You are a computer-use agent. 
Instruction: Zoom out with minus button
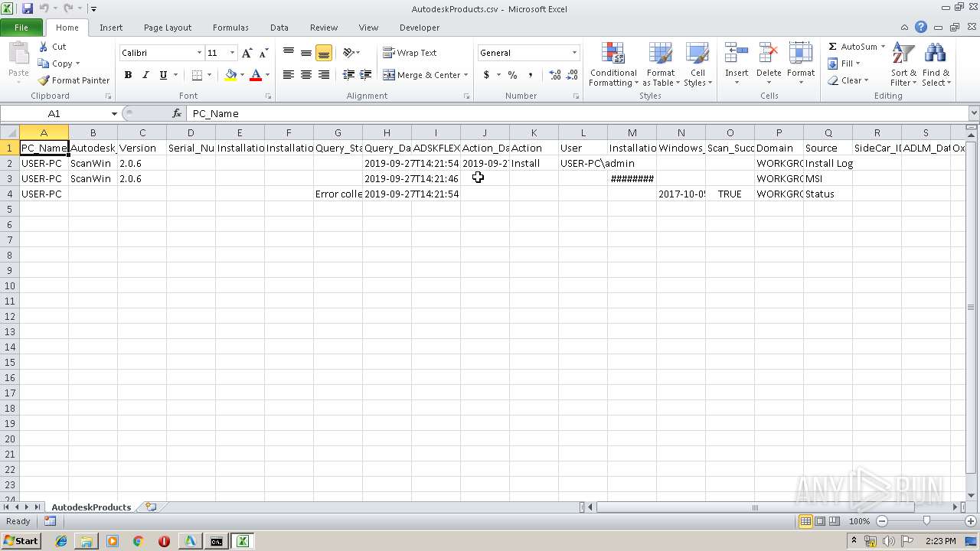click(881, 521)
